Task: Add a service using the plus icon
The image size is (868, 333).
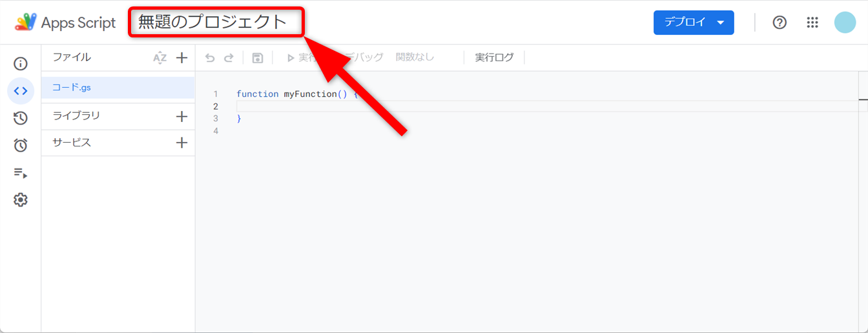Action: (182, 143)
